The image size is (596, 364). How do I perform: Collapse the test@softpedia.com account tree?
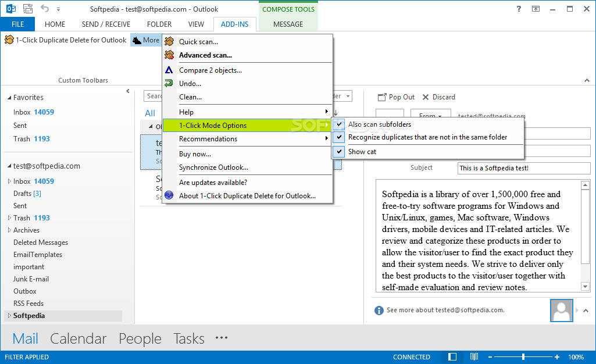pos(9,166)
